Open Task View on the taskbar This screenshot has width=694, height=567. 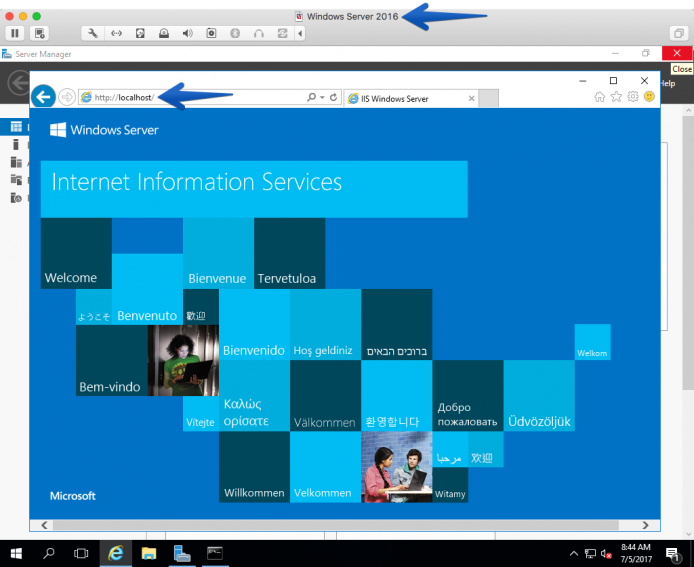[81, 553]
